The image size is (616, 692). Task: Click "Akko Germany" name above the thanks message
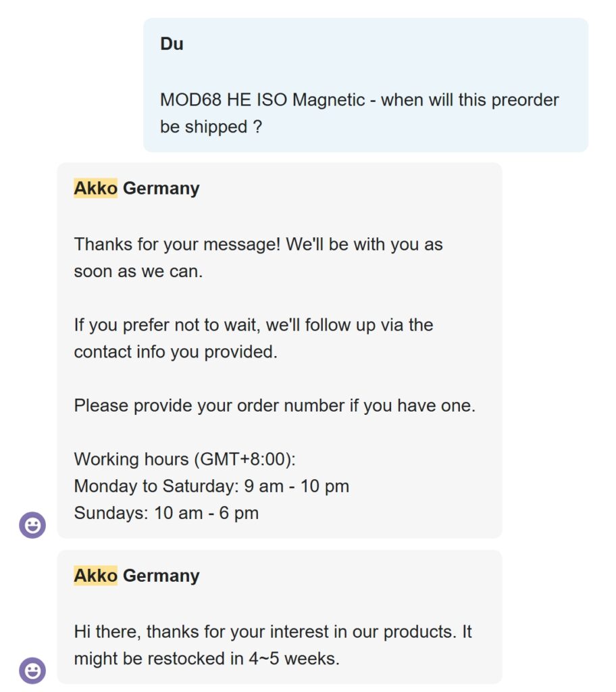tap(136, 188)
